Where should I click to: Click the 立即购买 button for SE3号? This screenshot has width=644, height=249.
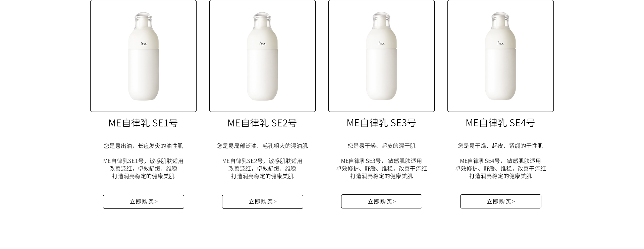(x=382, y=201)
